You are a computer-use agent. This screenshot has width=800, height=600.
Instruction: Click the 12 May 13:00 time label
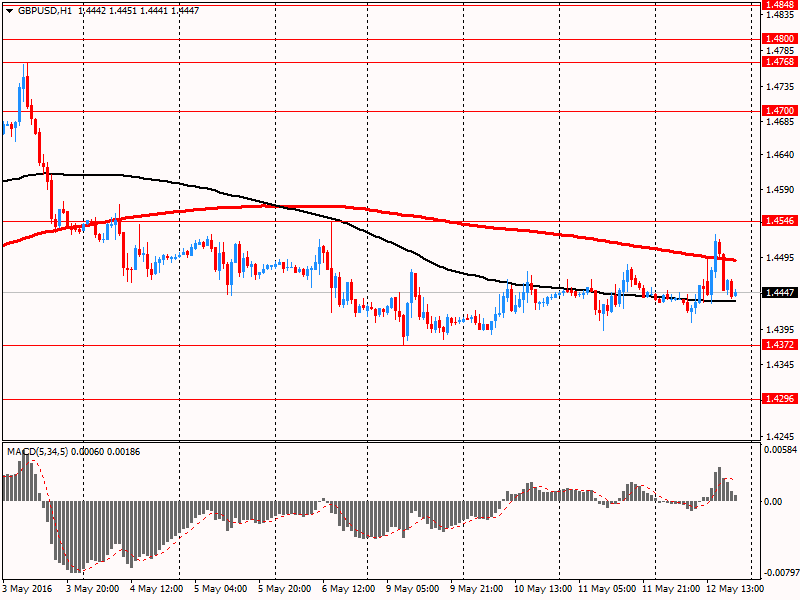(x=735, y=589)
